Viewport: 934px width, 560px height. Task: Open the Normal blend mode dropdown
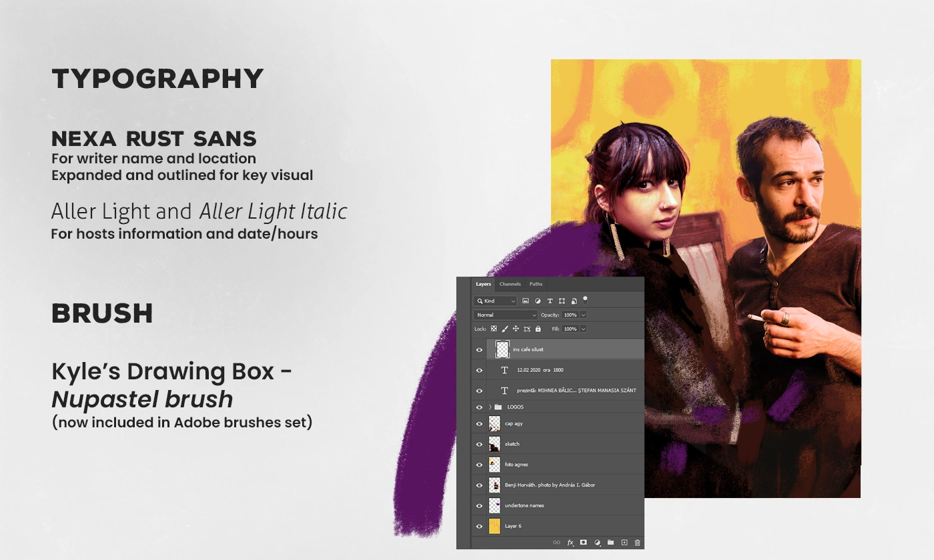click(x=505, y=315)
